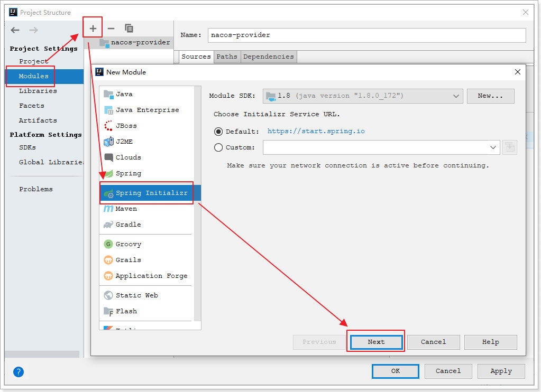The height and width of the screenshot is (392, 541).
Task: Click the module type list scrollbar
Action: pos(197,203)
